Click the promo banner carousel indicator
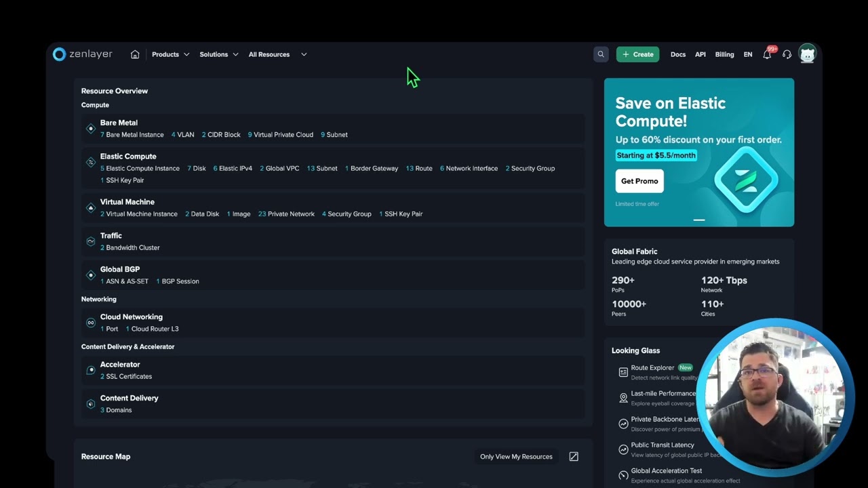 [699, 220]
